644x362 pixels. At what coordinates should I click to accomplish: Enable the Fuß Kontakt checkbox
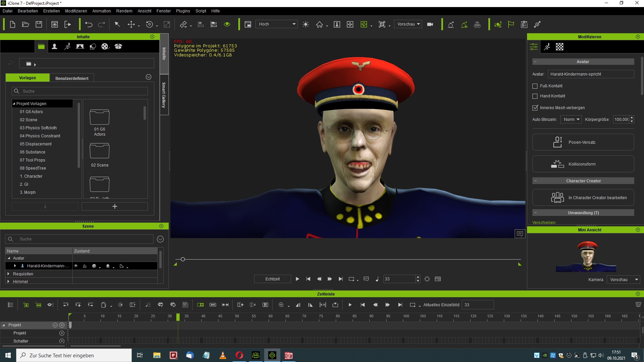click(x=535, y=86)
